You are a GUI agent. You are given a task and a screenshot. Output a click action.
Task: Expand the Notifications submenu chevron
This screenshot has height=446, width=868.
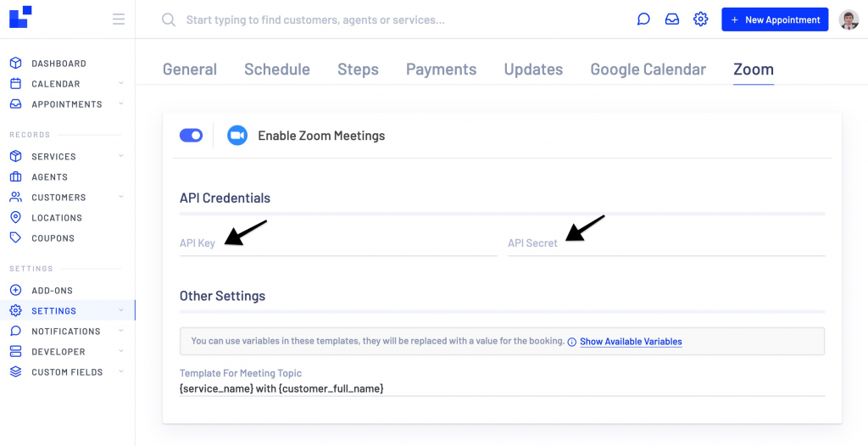[121, 331]
